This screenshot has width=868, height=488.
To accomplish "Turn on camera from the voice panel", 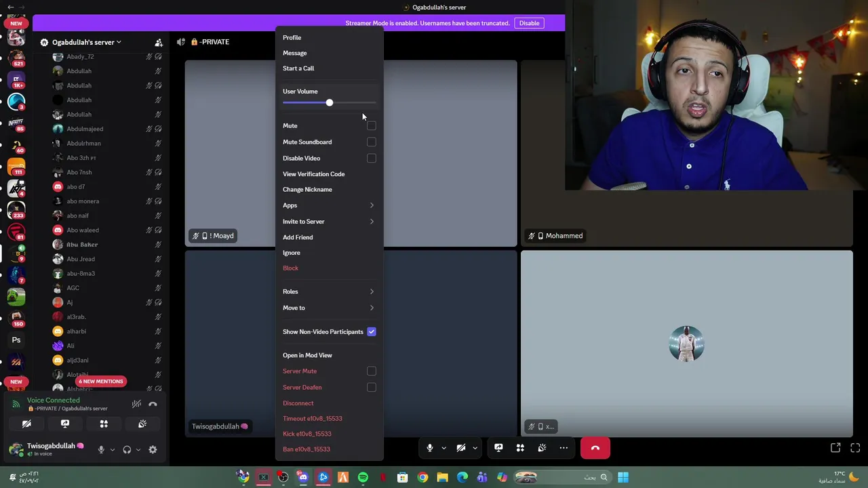I will [x=26, y=424].
